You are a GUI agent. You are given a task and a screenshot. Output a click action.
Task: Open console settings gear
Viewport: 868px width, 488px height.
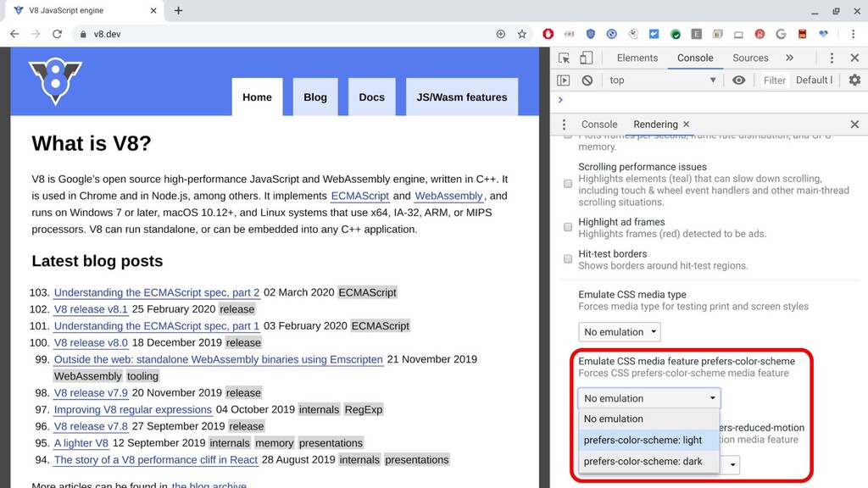coord(854,80)
